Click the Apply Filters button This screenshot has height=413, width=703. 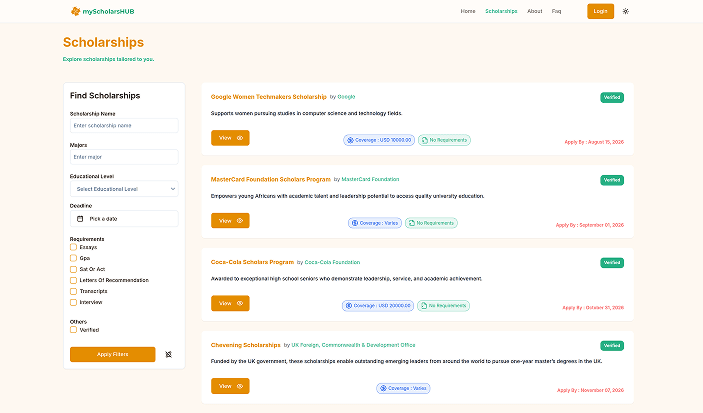112,354
